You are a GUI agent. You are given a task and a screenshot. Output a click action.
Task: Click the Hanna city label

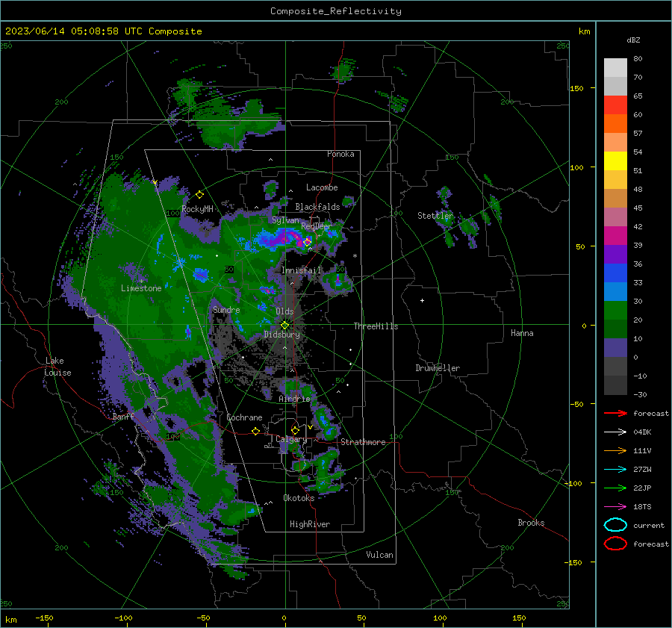point(522,333)
